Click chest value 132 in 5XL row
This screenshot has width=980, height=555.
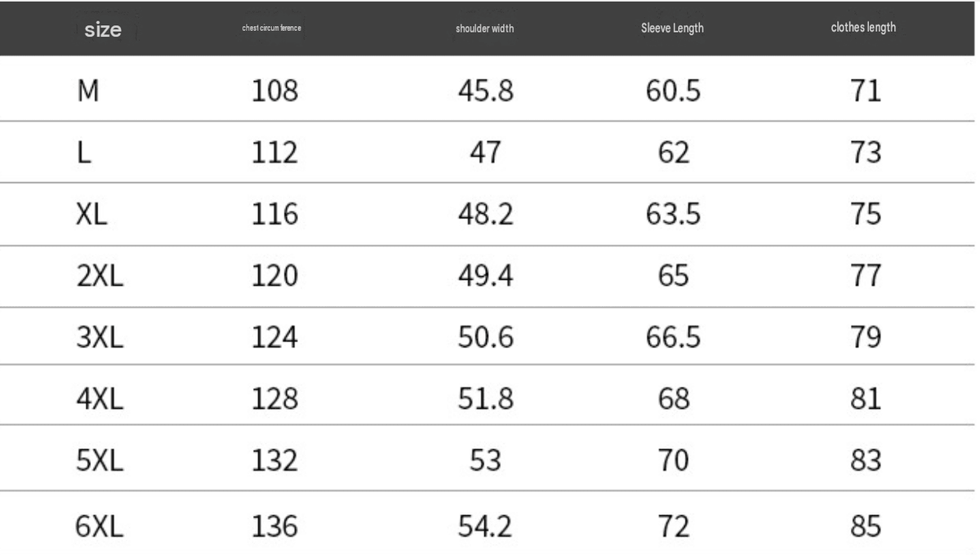click(x=275, y=461)
